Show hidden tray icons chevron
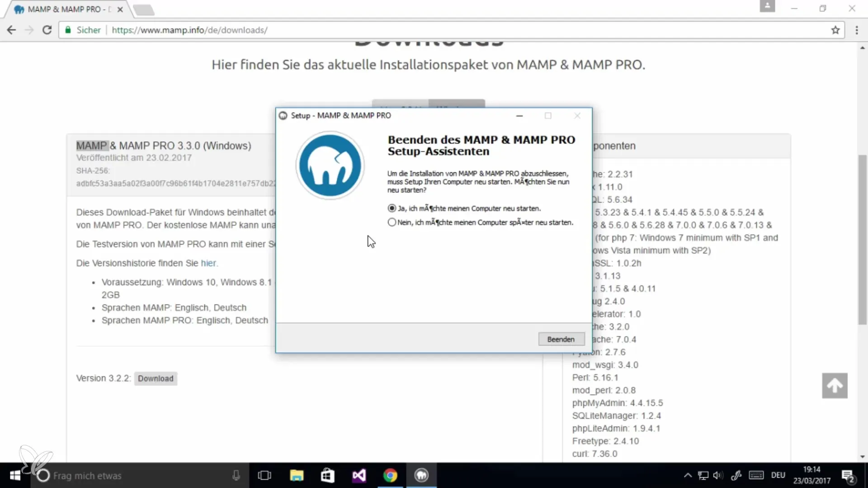Image resolution: width=868 pixels, height=488 pixels. pyautogui.click(x=688, y=475)
